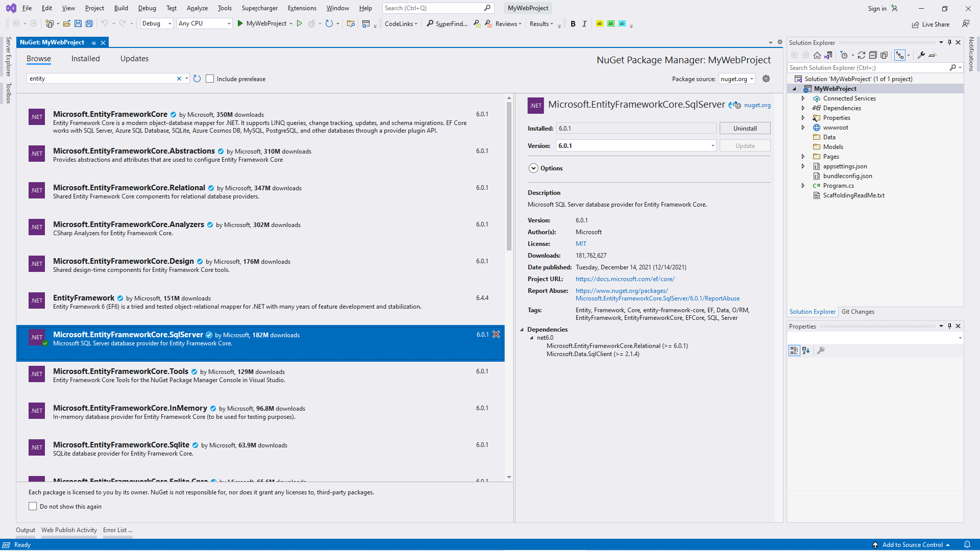Collapse All in Solution Explorer toolbar
The width and height of the screenshot is (980, 551).
pyautogui.click(x=873, y=55)
